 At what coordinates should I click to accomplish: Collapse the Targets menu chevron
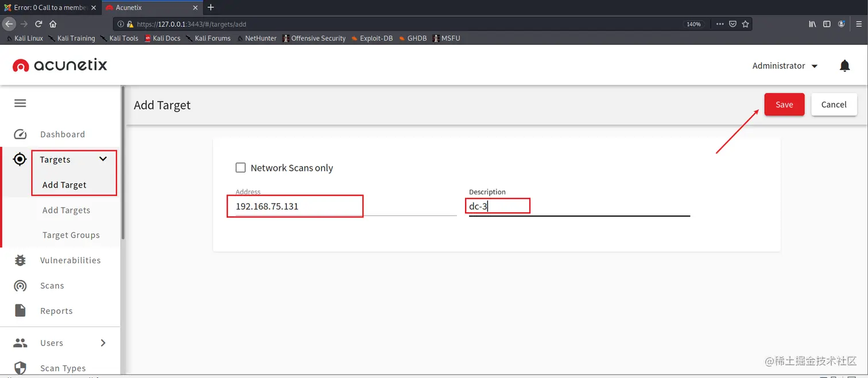pyautogui.click(x=103, y=159)
